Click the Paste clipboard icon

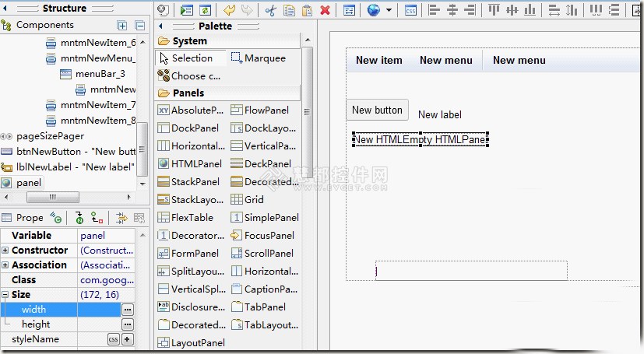click(x=307, y=10)
